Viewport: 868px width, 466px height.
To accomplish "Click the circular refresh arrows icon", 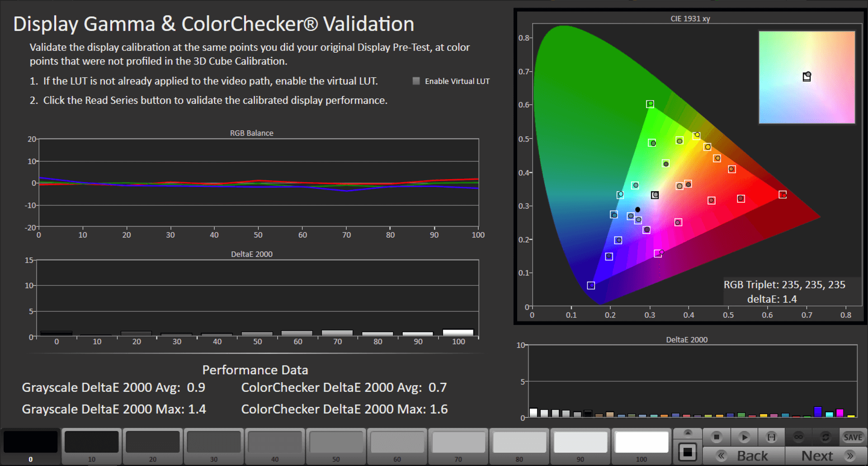I will (x=826, y=437).
